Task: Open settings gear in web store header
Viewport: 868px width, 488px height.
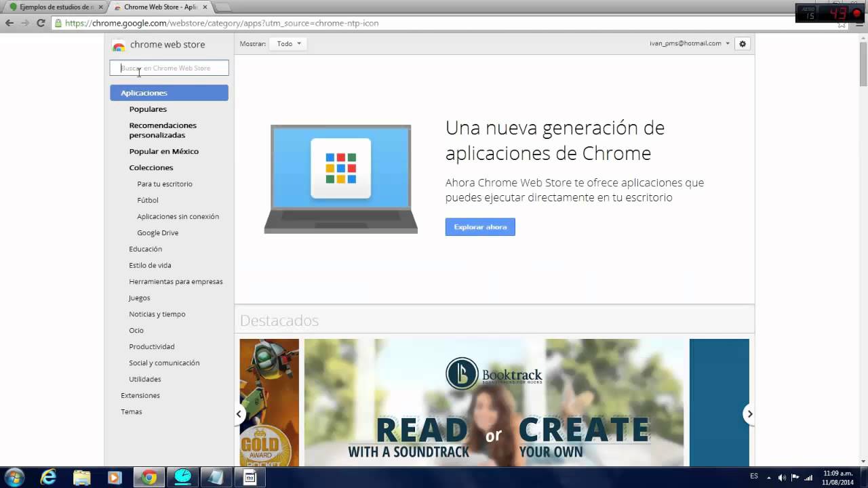Action: tap(743, 43)
